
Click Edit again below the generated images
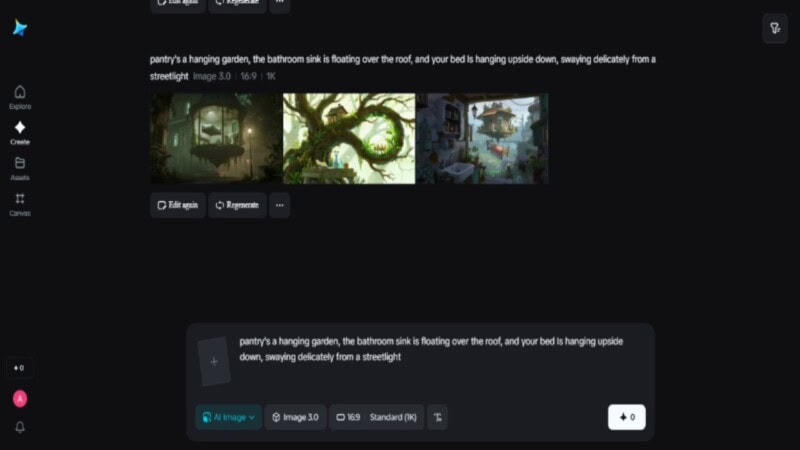pos(178,205)
